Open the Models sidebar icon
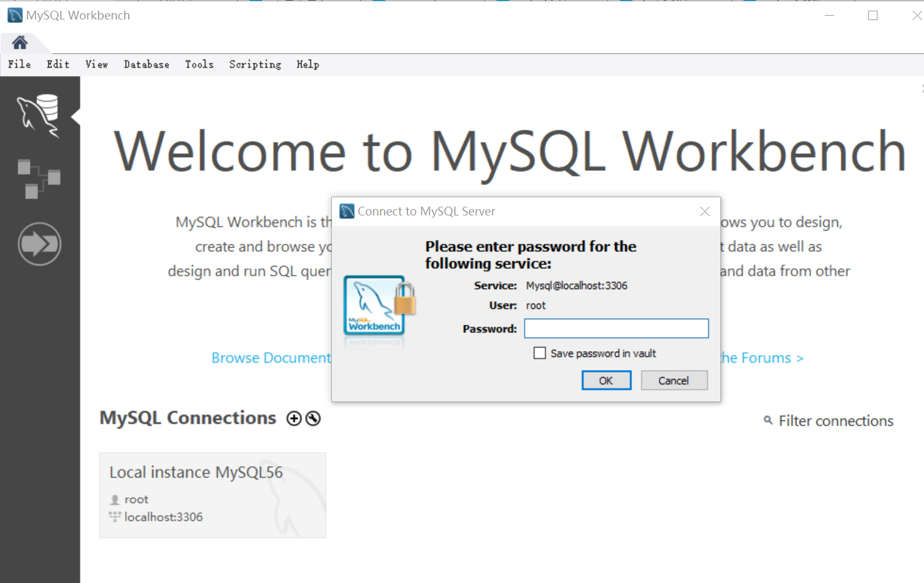This screenshot has height=583, width=924. 39,178
